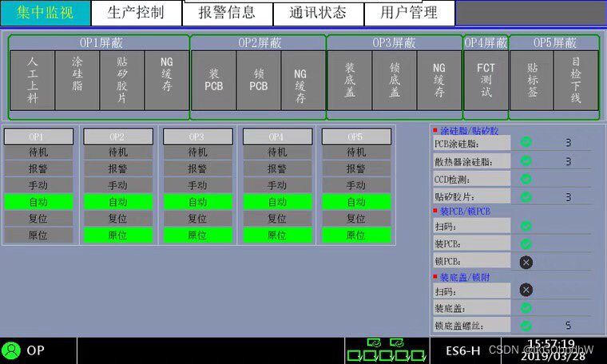Click OP3 自动 green indicator
The width and height of the screenshot is (607, 364).
click(198, 202)
